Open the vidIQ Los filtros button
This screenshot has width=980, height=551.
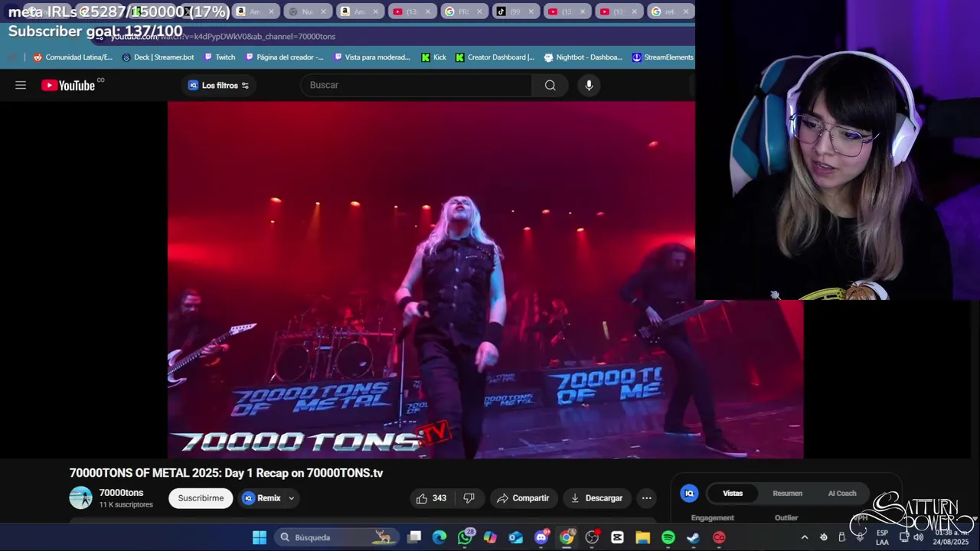pos(219,85)
